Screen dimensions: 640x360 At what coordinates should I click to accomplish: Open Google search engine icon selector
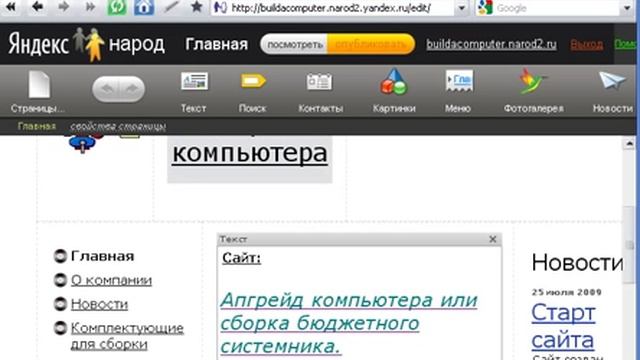pyautogui.click(x=485, y=7)
